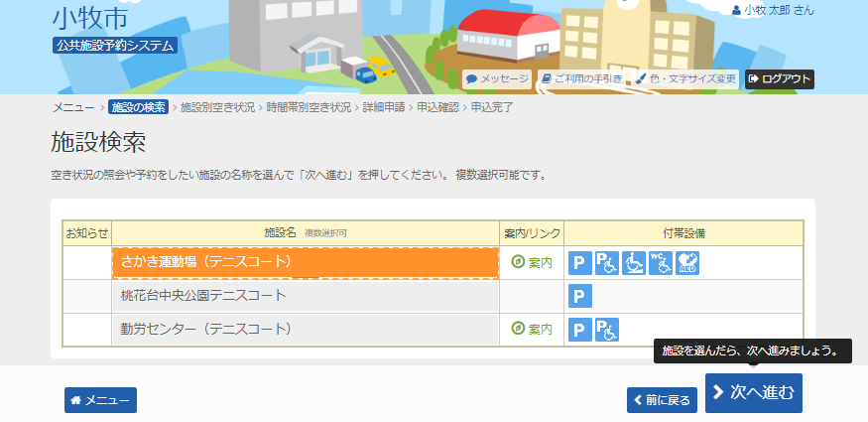This screenshot has width=868, height=422.
Task: Click the parking icon for さかき運動場
Action: click(x=580, y=263)
